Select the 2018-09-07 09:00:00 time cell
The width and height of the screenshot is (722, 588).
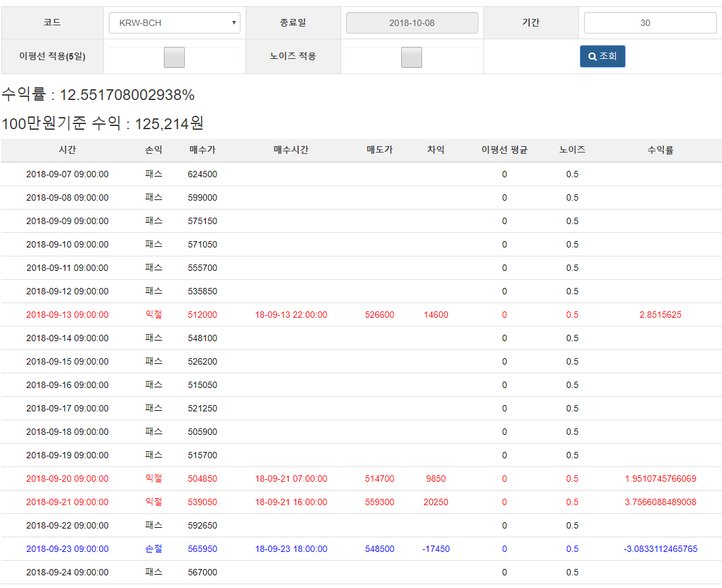[67, 174]
